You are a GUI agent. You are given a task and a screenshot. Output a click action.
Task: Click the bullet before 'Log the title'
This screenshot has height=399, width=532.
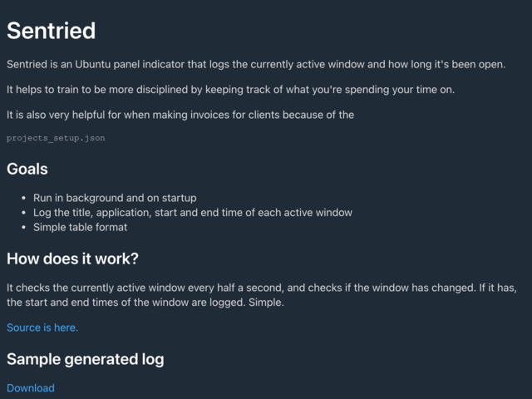(23, 213)
